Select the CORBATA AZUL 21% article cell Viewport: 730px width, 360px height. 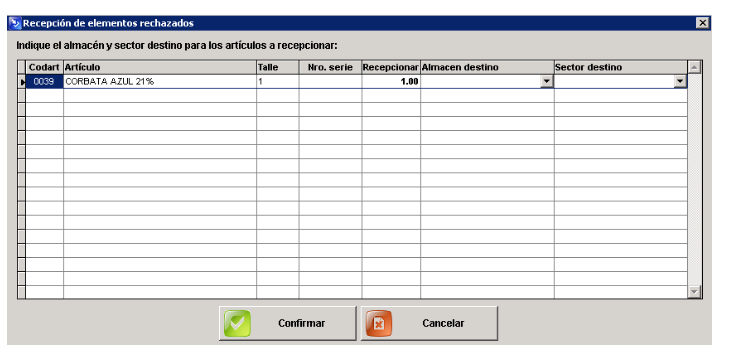click(160, 82)
